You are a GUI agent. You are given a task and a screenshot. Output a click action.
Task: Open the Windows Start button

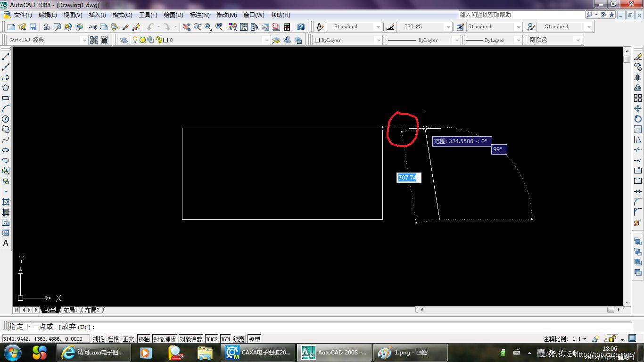12,352
